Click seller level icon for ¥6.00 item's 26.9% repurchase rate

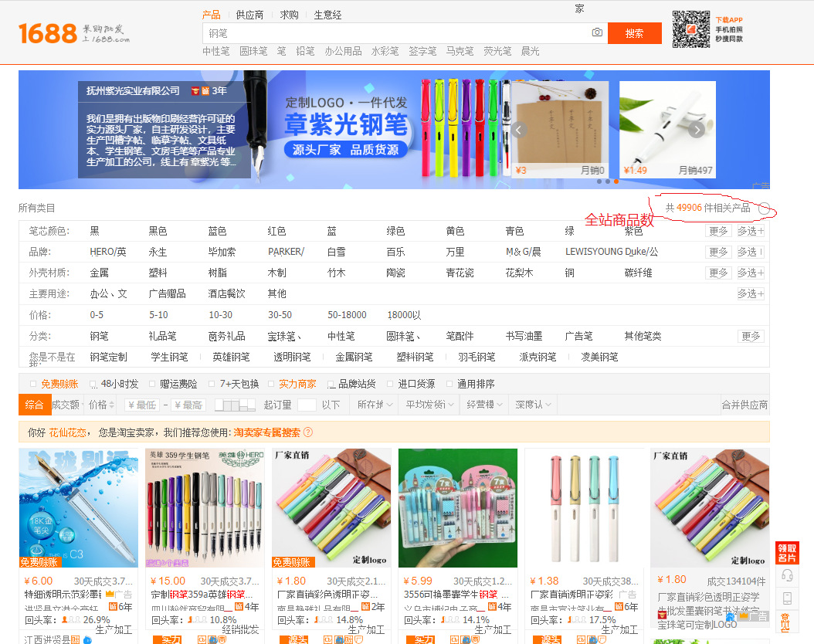(x=71, y=619)
